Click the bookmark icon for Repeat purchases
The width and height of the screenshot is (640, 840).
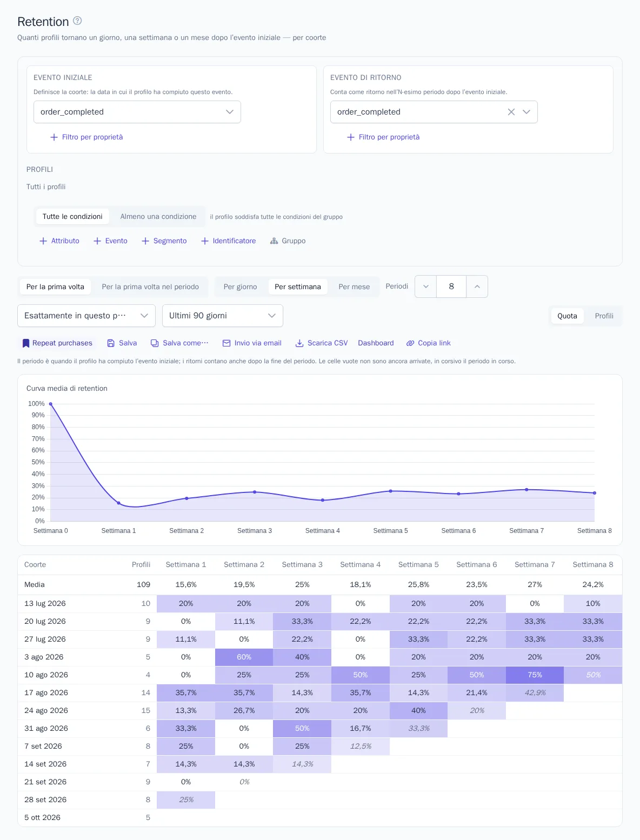click(x=25, y=343)
